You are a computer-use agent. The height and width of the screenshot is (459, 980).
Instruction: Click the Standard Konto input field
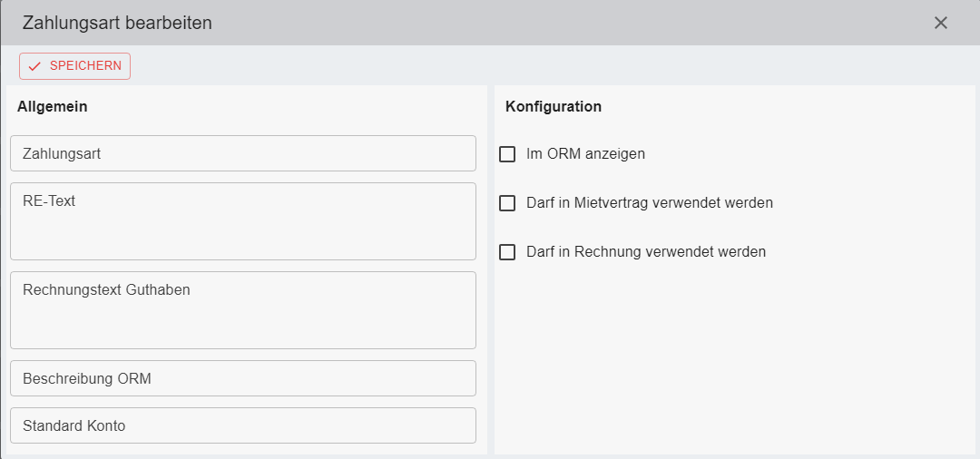coord(242,425)
